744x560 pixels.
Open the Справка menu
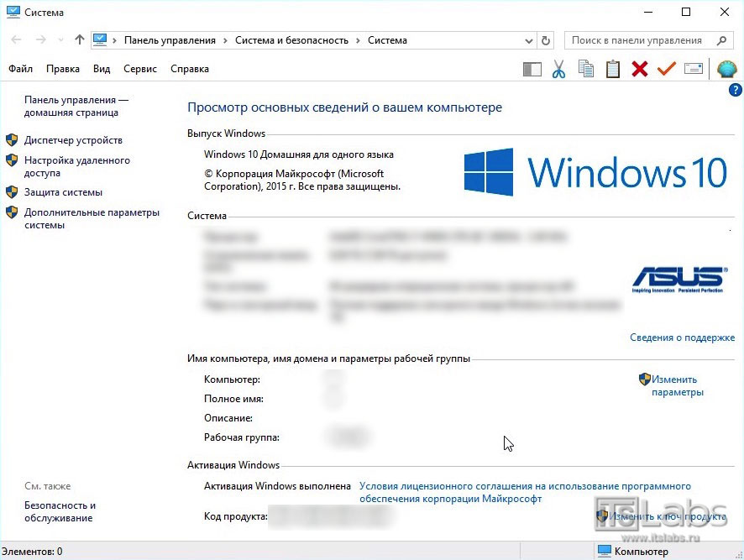(x=189, y=69)
